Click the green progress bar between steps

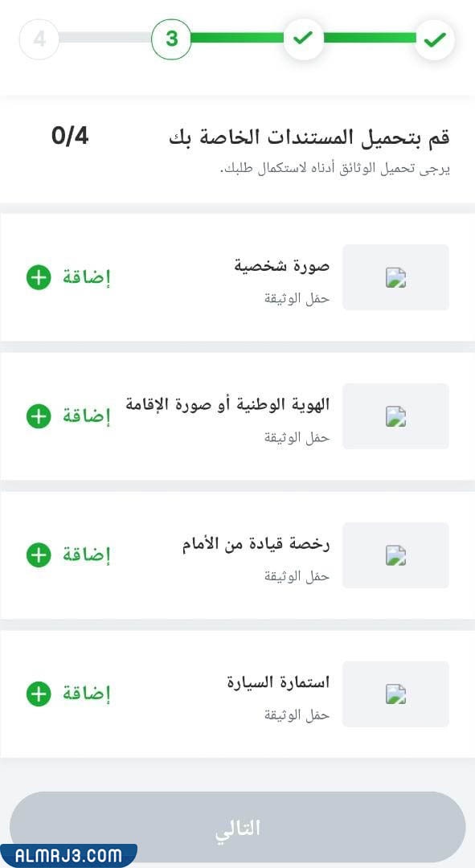coord(237,37)
